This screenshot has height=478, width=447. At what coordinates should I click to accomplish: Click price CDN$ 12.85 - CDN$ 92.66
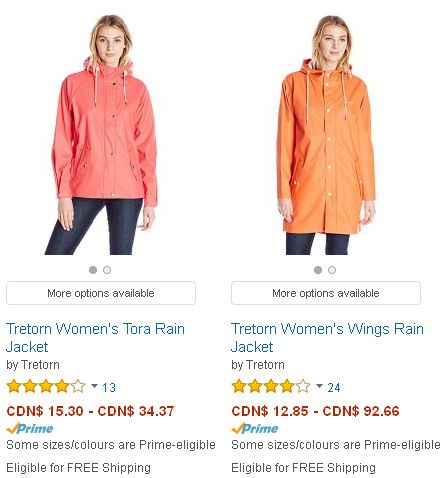[x=315, y=411]
